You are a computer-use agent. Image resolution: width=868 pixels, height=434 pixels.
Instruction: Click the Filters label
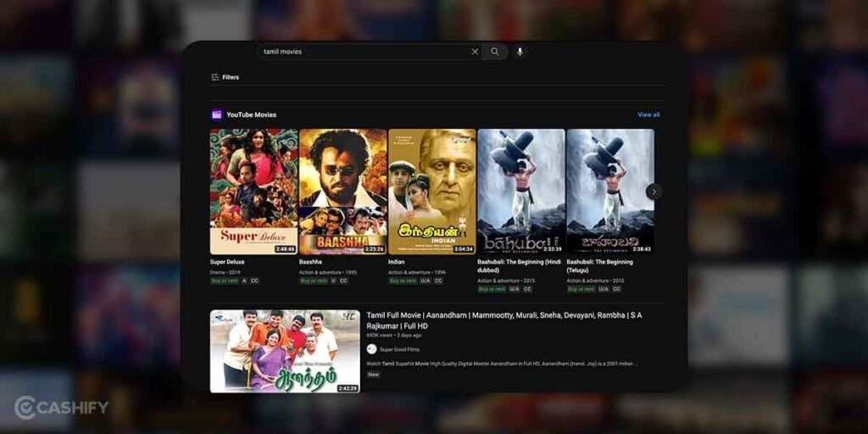(x=231, y=77)
